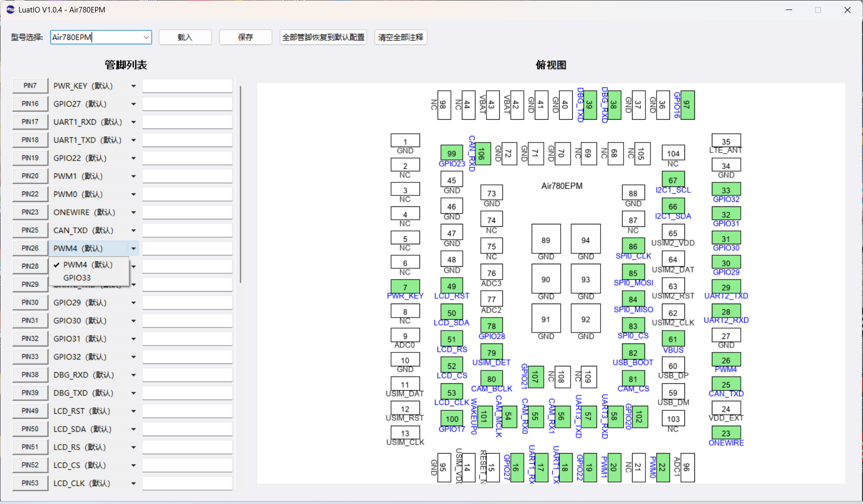Click the pin list vertical scrollbar
Viewport: 863px width, 504px height.
click(240, 184)
